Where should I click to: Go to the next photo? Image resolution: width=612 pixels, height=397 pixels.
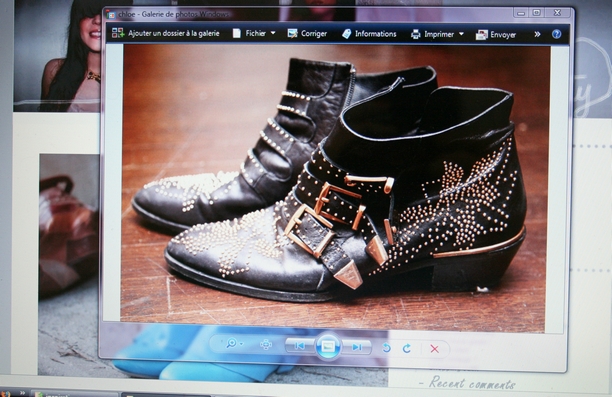356,347
